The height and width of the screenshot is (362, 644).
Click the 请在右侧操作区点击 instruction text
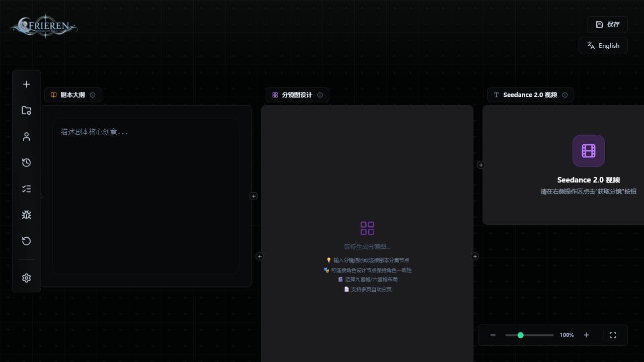(x=589, y=192)
